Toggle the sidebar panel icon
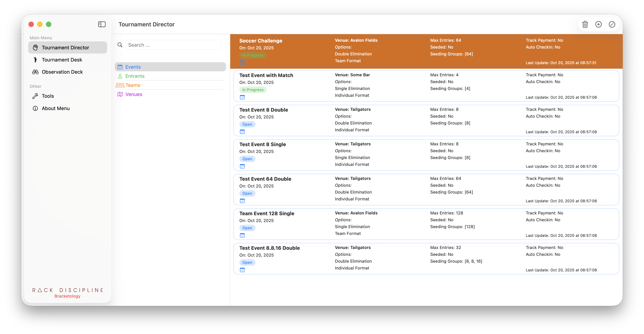Image resolution: width=644 pixels, height=334 pixels. (102, 24)
